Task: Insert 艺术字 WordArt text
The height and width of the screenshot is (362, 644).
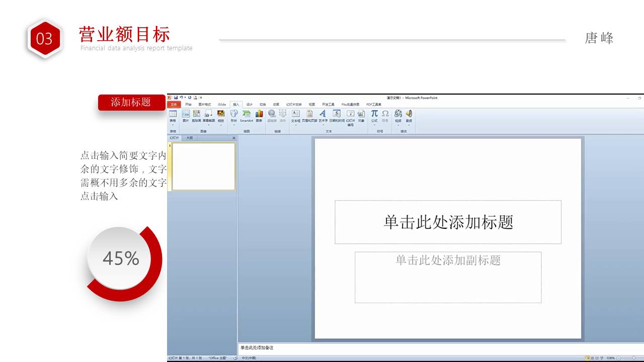Action: (323, 115)
